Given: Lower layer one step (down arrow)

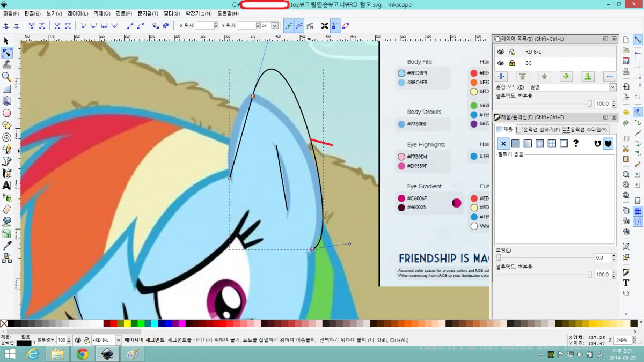Looking at the screenshot, I should [x=566, y=76].
